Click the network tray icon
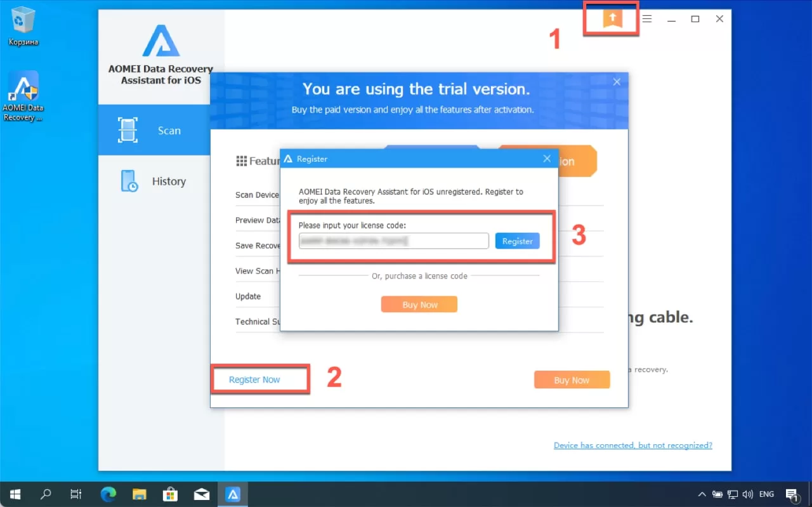The height and width of the screenshot is (507, 812). (x=733, y=494)
